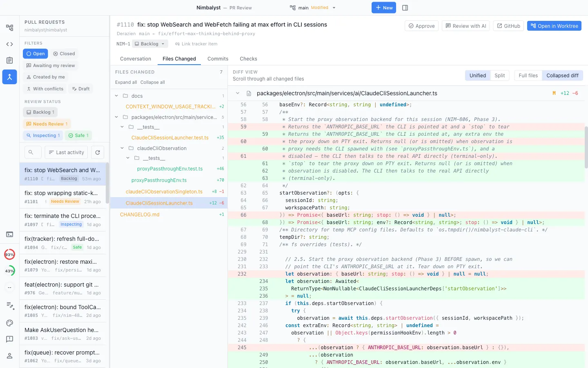Open the Backlog status dropdown for NIM-1

[149, 44]
